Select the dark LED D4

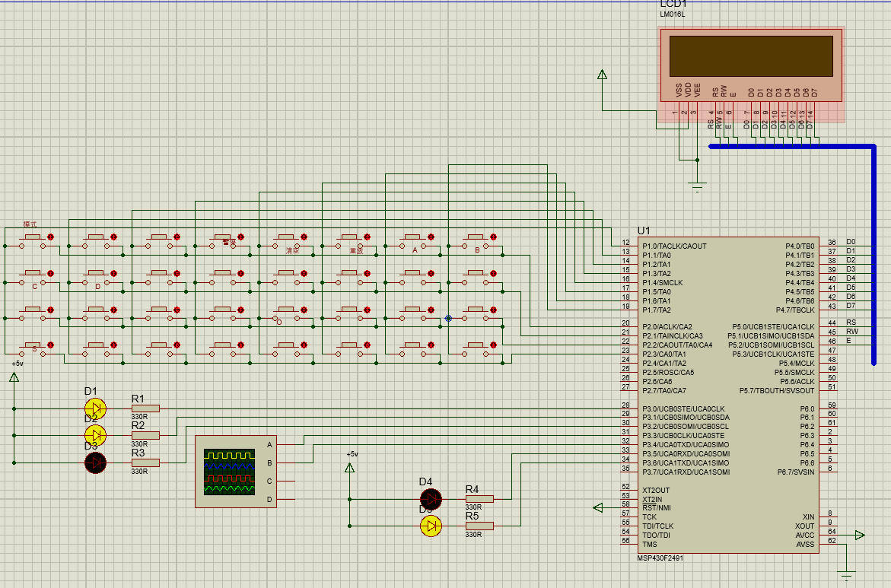431,499
